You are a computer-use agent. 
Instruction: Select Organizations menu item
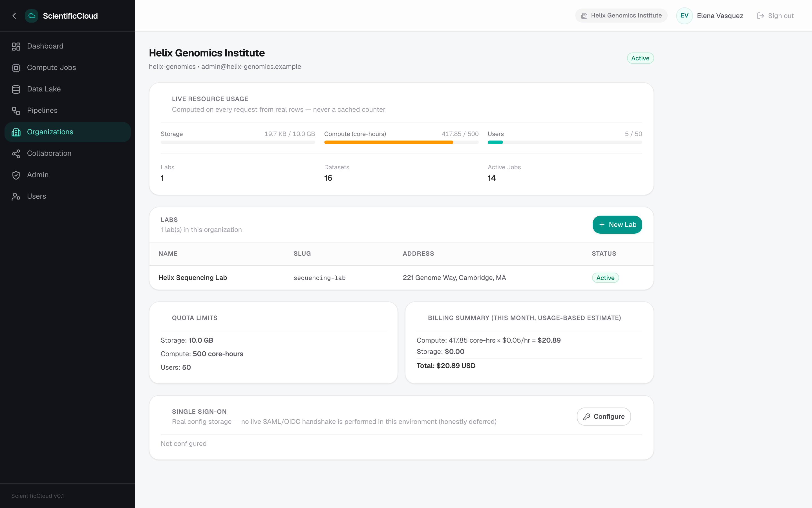67,132
